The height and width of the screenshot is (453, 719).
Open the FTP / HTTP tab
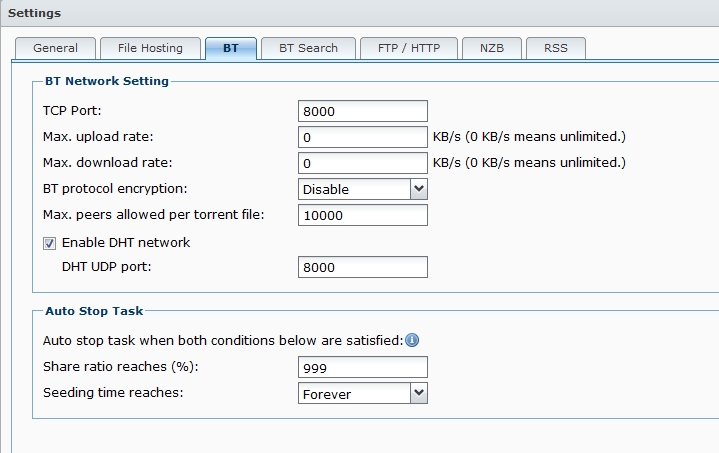click(x=409, y=48)
